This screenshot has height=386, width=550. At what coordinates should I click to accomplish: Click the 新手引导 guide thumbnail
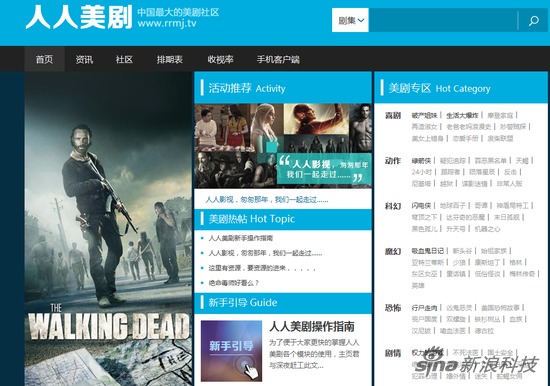(232, 351)
